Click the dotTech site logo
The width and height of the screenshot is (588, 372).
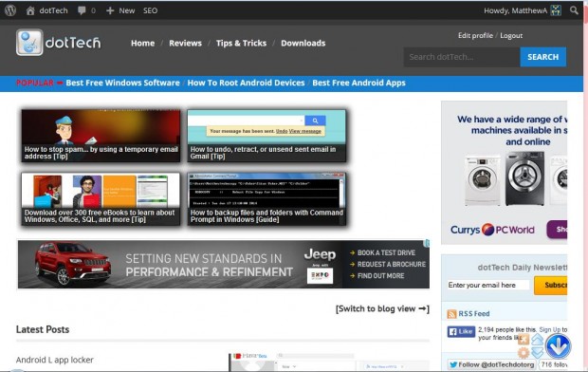coord(58,43)
